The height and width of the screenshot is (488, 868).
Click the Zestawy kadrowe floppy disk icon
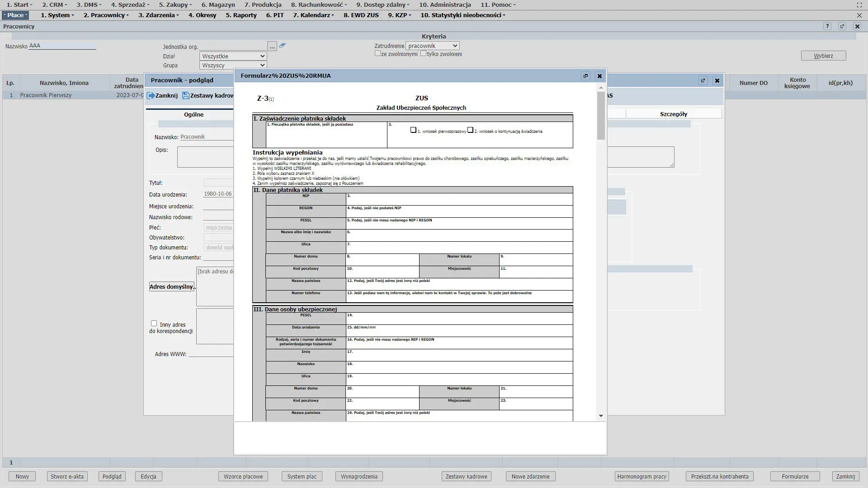point(185,96)
